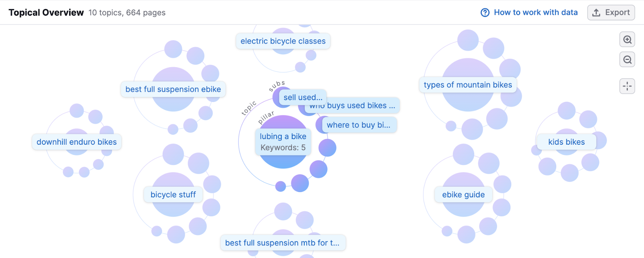
Task: Open the 'best full suspension mtb' topic
Action: (283, 242)
